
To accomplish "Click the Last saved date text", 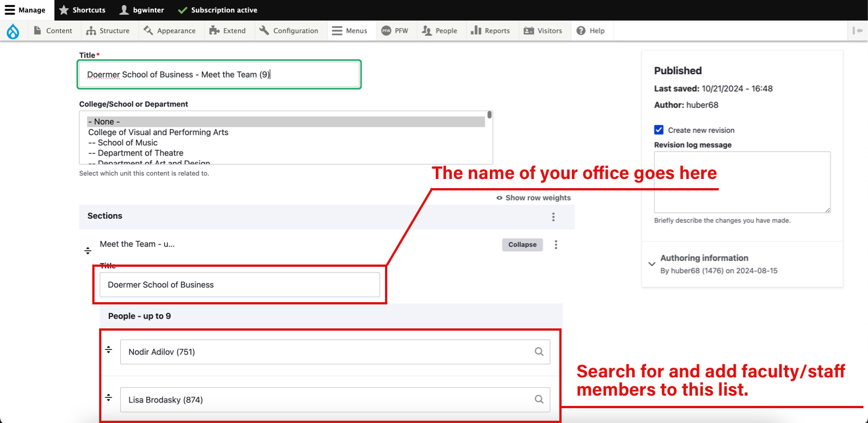I will click(x=714, y=88).
